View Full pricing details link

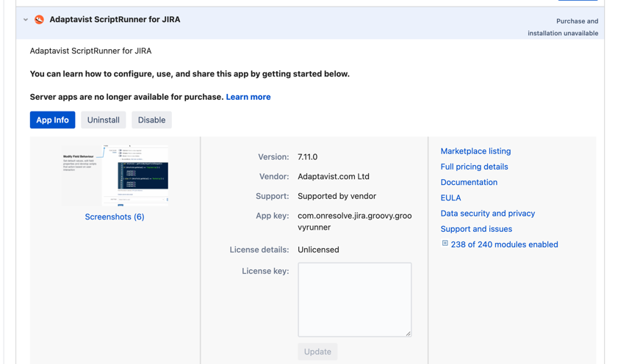(x=474, y=167)
